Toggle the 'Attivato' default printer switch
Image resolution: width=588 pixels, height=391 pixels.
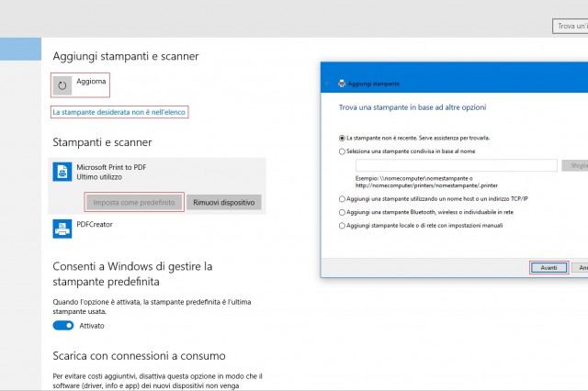[x=63, y=326]
